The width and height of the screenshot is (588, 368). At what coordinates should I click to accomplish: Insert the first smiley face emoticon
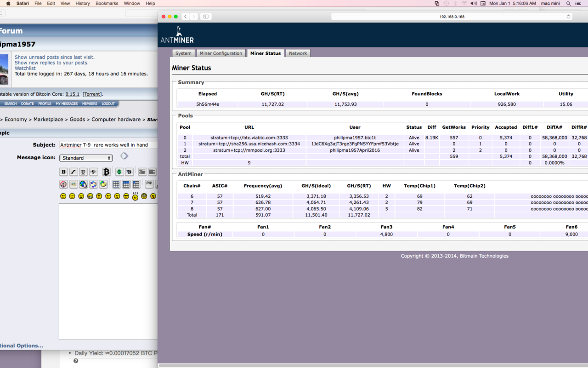[x=63, y=196]
